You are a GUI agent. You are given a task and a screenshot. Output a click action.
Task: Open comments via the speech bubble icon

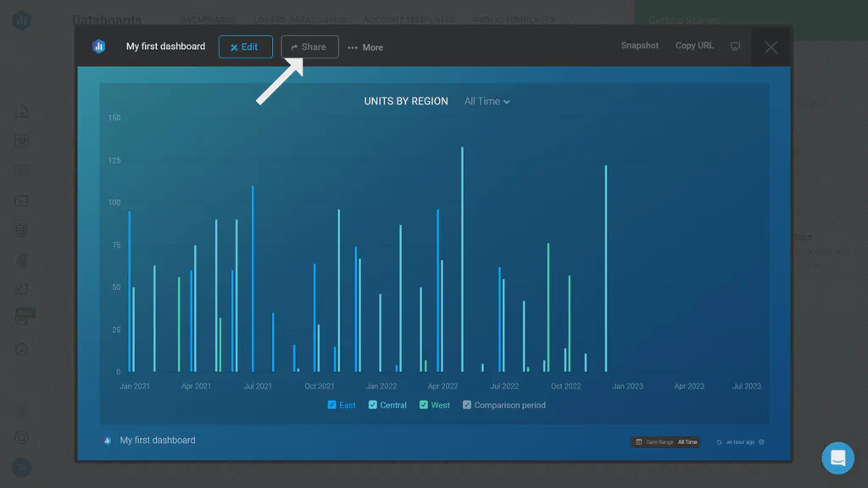pos(736,47)
